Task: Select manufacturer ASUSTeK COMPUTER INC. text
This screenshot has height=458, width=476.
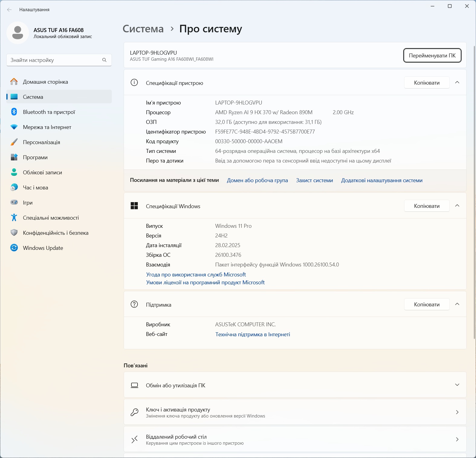Action: (x=245, y=324)
